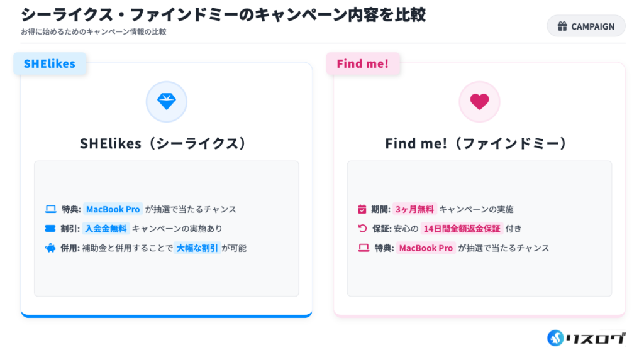Click the ticket icon next to 割引
Viewport: 644px width, 355px height.
pos(50,229)
